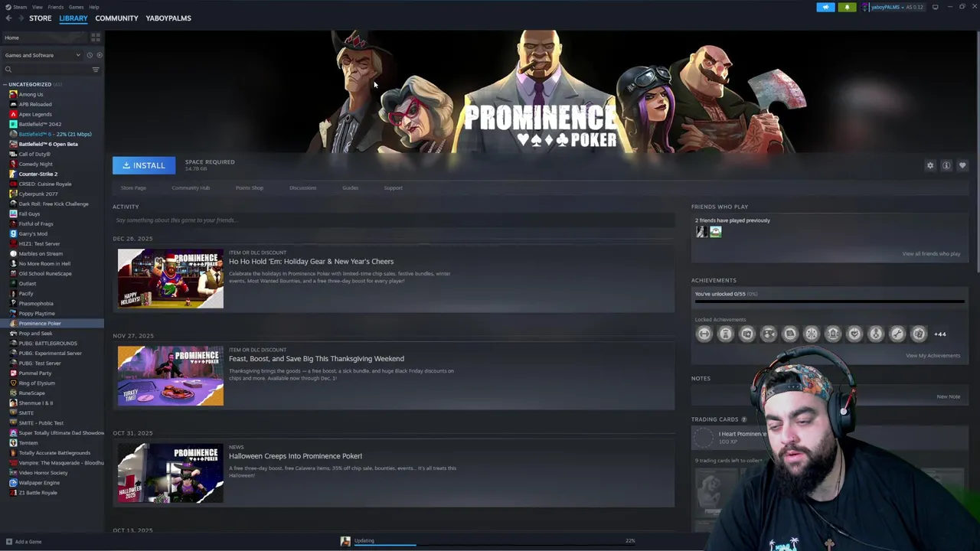Select Phasmophobia in library list

pyautogui.click(x=52, y=303)
